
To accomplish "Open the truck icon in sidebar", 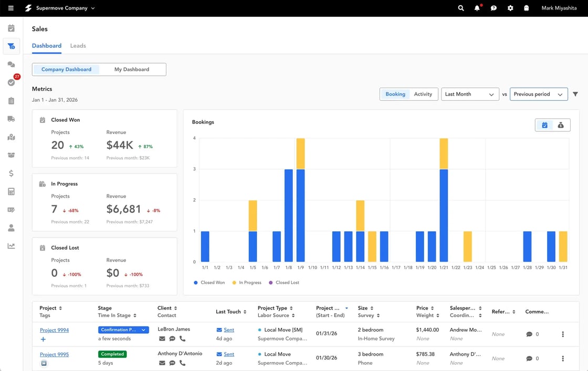I will point(11,119).
